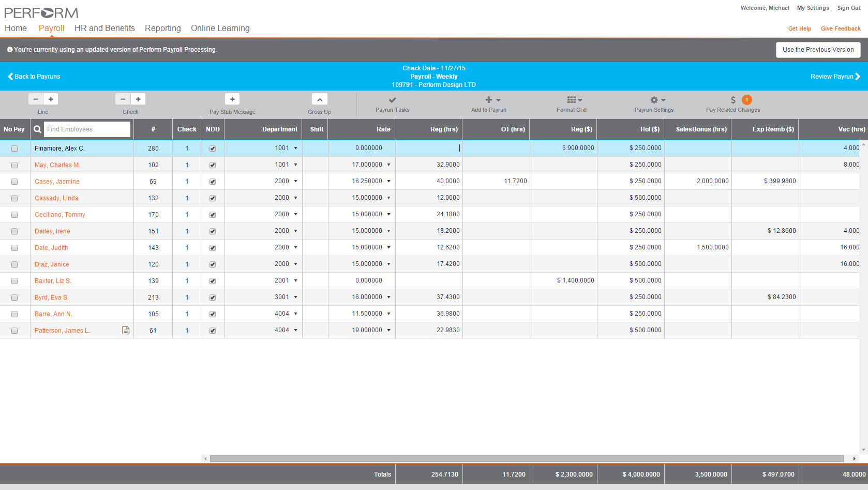Viewport: 868px width, 490px height.
Task: Open employee Dailey, Irene
Action: [x=52, y=231]
